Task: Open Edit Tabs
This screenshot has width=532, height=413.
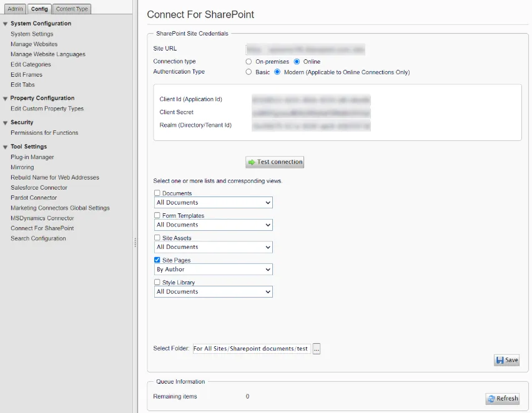Action: [22, 85]
